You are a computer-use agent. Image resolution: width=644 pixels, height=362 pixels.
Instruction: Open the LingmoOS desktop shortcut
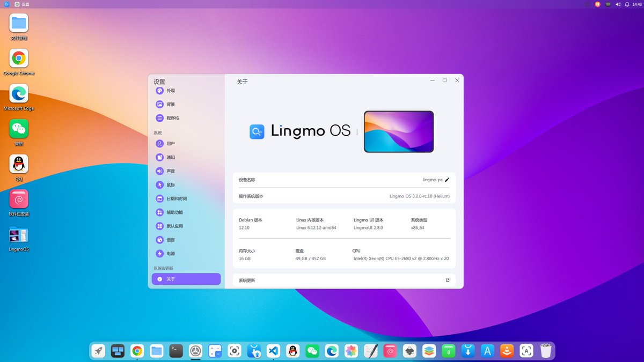click(19, 239)
